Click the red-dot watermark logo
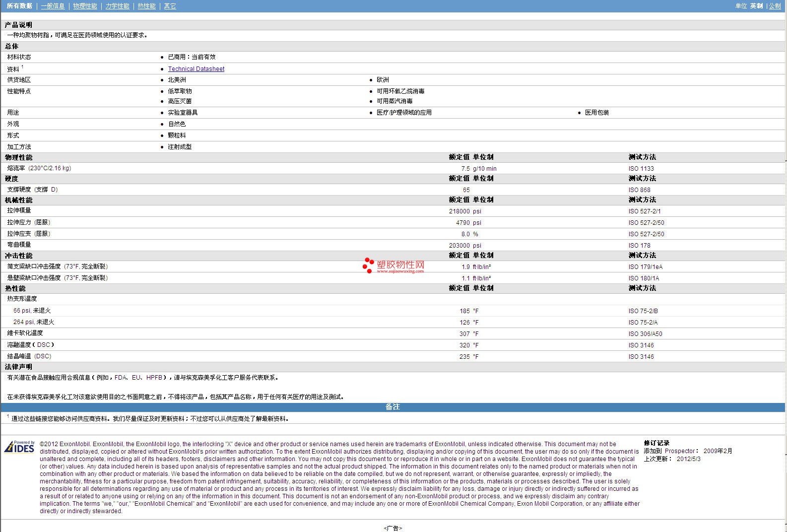 [393, 266]
